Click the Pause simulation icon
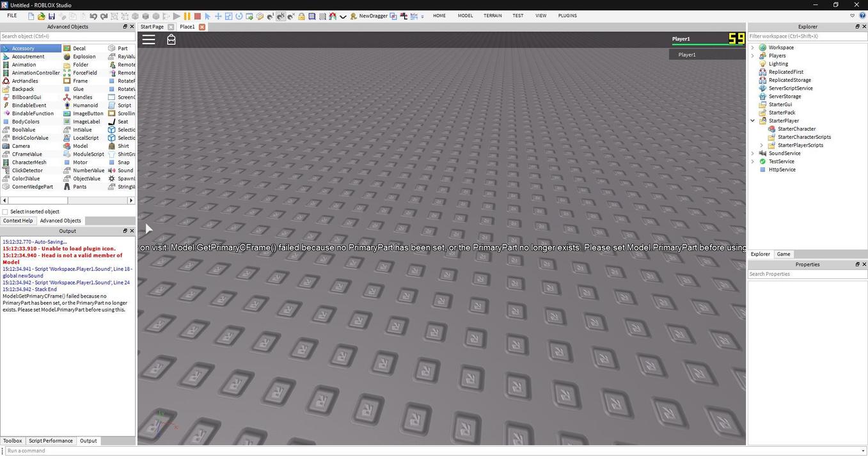868x471 pixels. (186, 16)
